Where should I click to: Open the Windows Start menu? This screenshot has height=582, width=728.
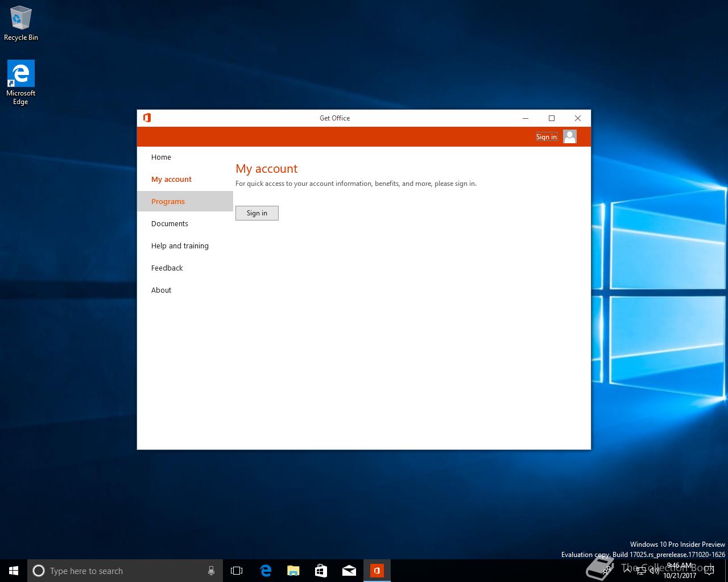pyautogui.click(x=14, y=571)
